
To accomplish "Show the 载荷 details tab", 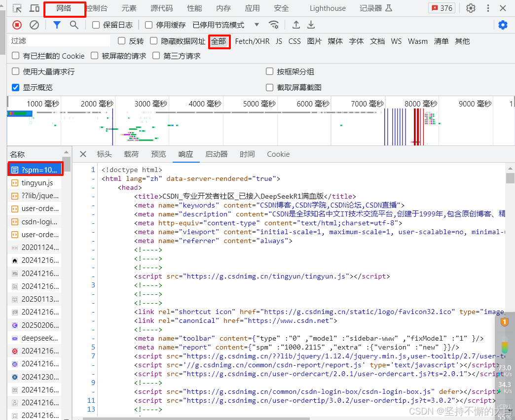I will (x=131, y=154).
